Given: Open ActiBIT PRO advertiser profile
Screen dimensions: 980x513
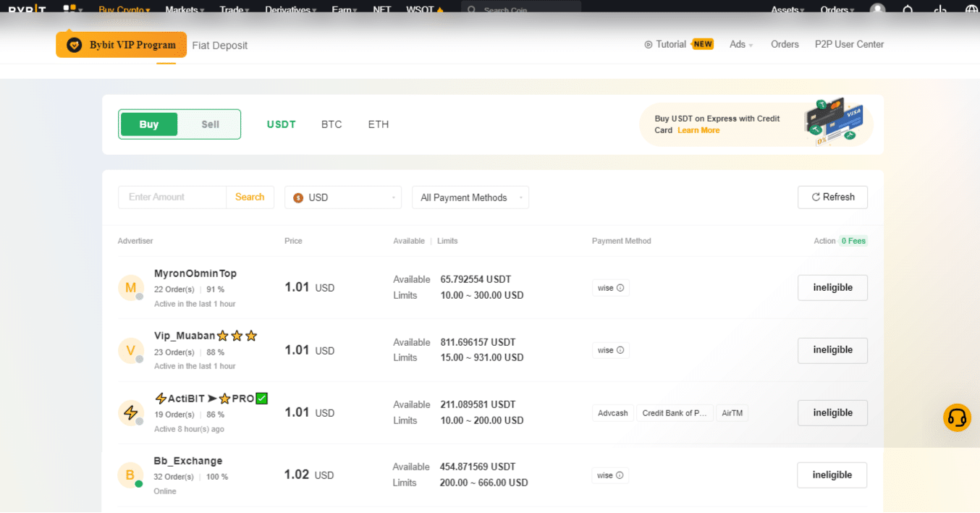Looking at the screenshot, I should coord(211,398).
